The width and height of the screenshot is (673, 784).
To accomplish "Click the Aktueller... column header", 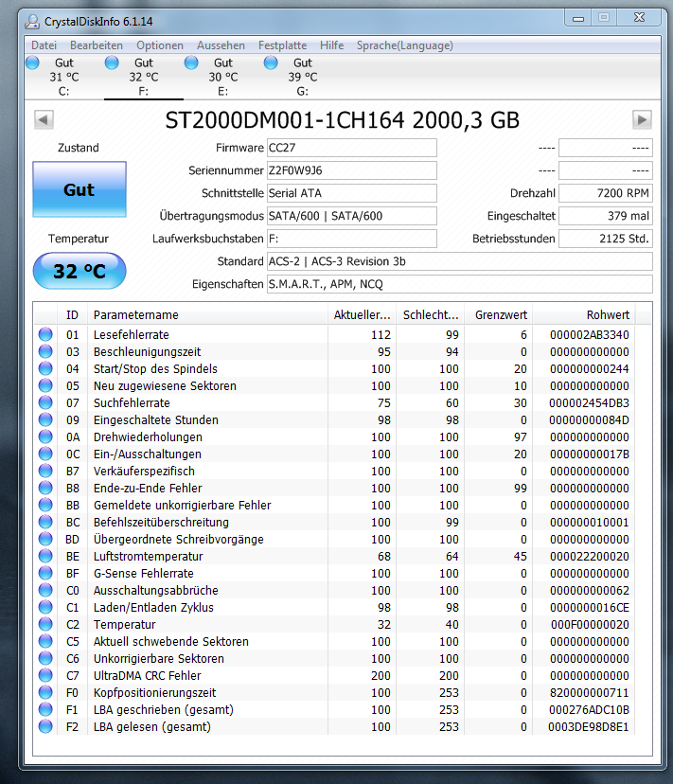I will click(x=362, y=315).
